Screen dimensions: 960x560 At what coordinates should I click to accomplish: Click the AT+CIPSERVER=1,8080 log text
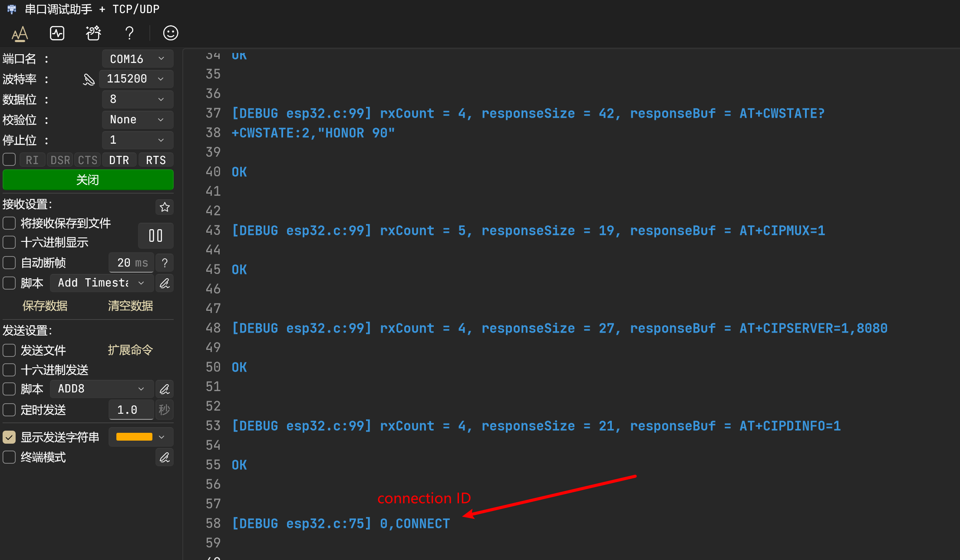[x=813, y=328]
